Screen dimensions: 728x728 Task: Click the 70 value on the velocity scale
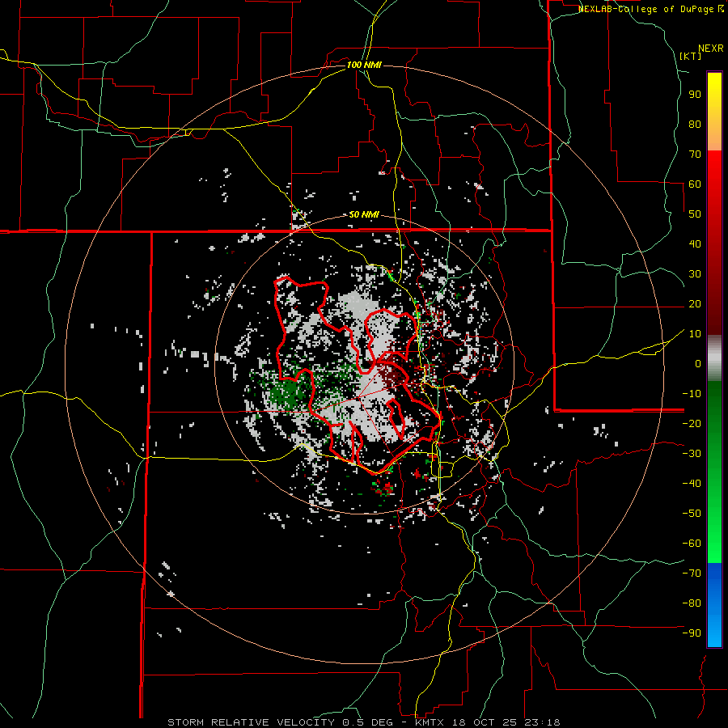[695, 154]
